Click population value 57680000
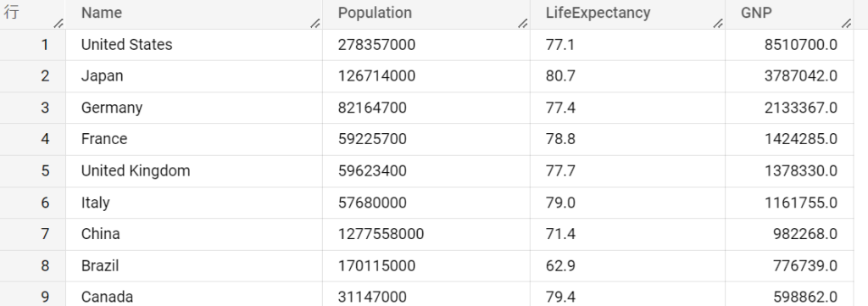868x306 pixels. click(x=372, y=203)
